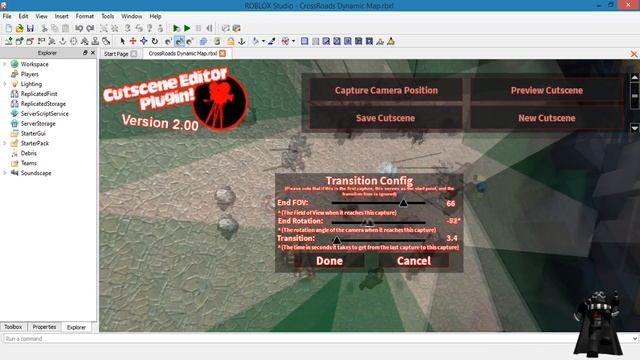Switch to the Properties panel tab

coord(44,327)
